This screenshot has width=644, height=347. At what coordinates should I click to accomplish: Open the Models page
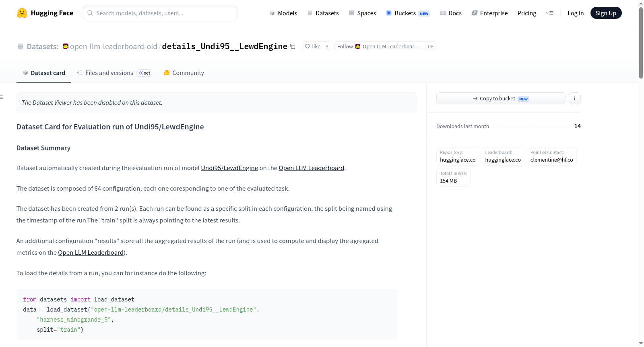283,13
